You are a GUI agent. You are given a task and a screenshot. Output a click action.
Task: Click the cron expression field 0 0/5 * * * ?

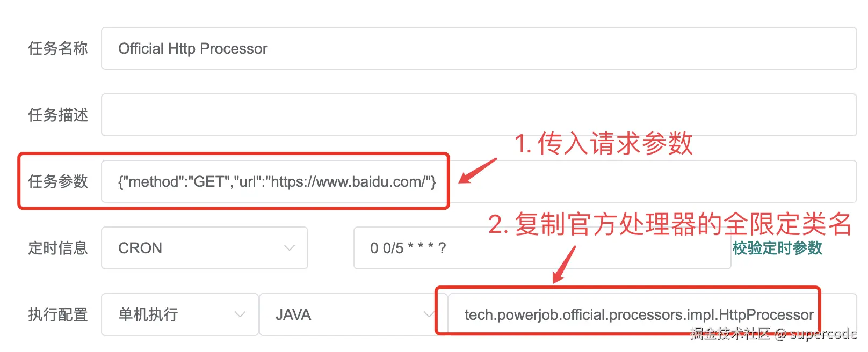pyautogui.click(x=542, y=248)
